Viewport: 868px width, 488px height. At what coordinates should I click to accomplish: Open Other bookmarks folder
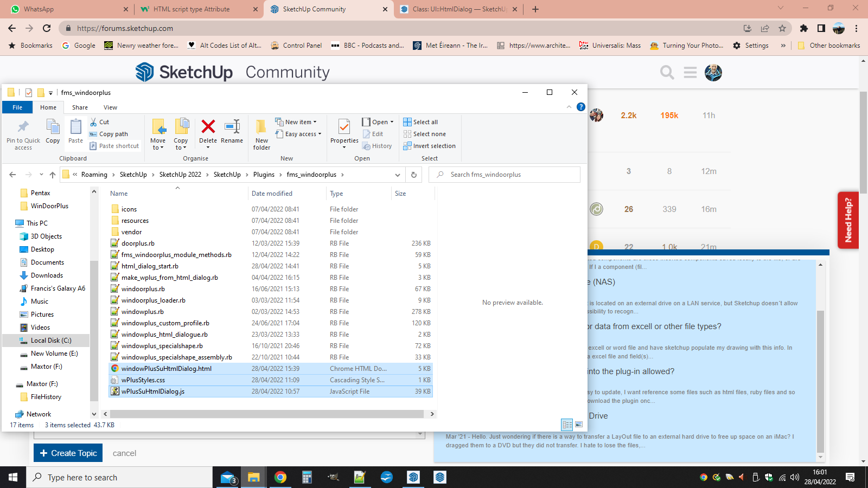point(829,46)
